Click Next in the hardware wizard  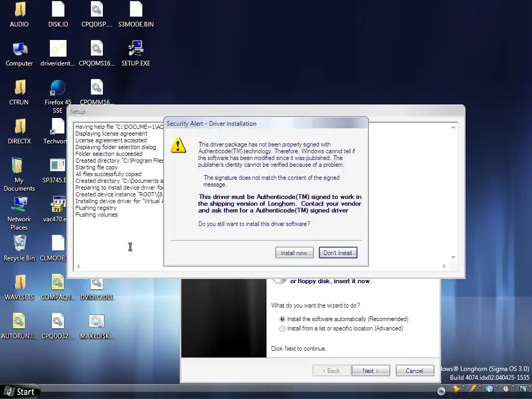pyautogui.click(x=371, y=371)
